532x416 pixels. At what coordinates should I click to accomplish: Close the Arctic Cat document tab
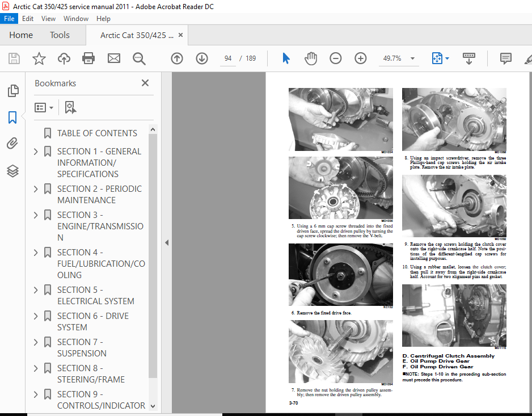pos(180,35)
